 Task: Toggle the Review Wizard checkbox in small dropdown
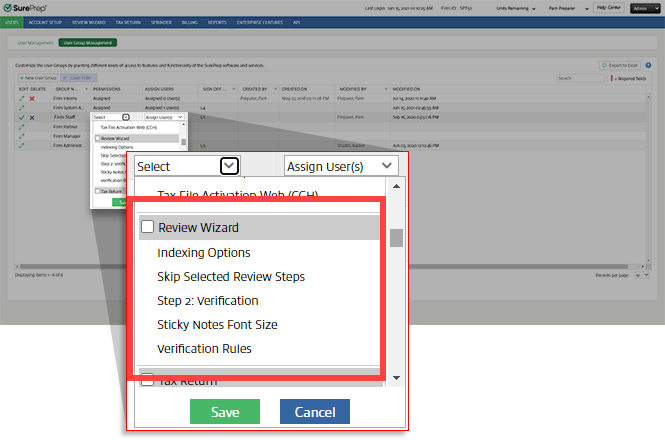pos(97,138)
